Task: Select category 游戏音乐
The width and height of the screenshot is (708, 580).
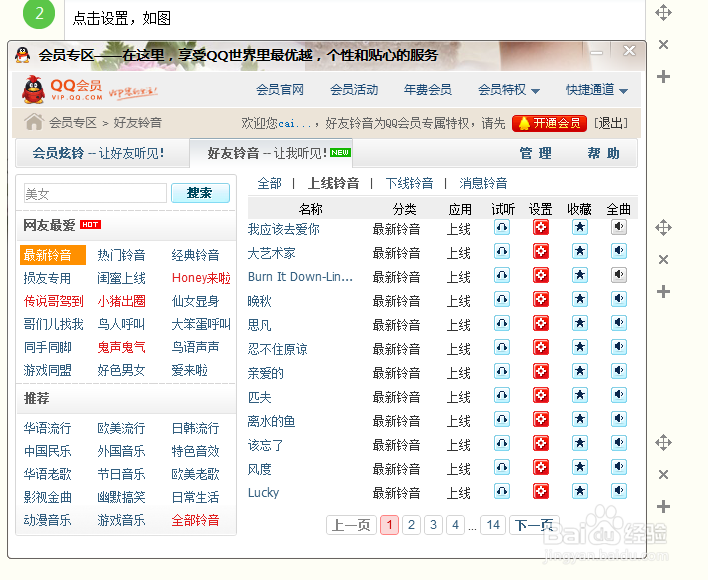Action: (121, 520)
